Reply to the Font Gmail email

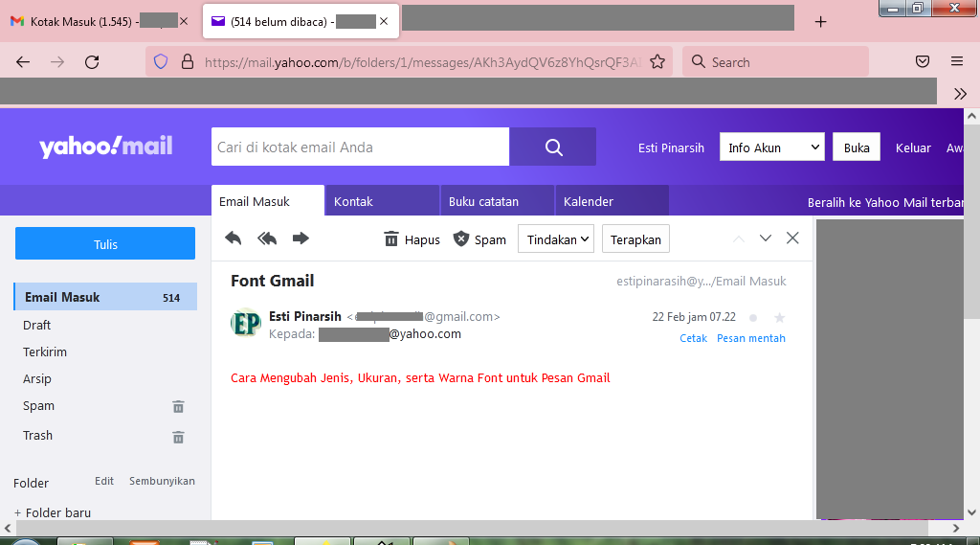pyautogui.click(x=234, y=238)
